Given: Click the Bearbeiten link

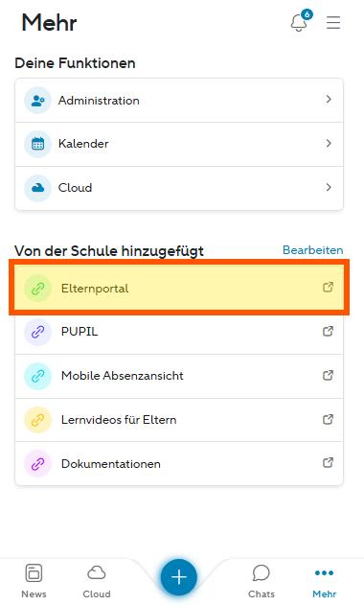Looking at the screenshot, I should [312, 250].
